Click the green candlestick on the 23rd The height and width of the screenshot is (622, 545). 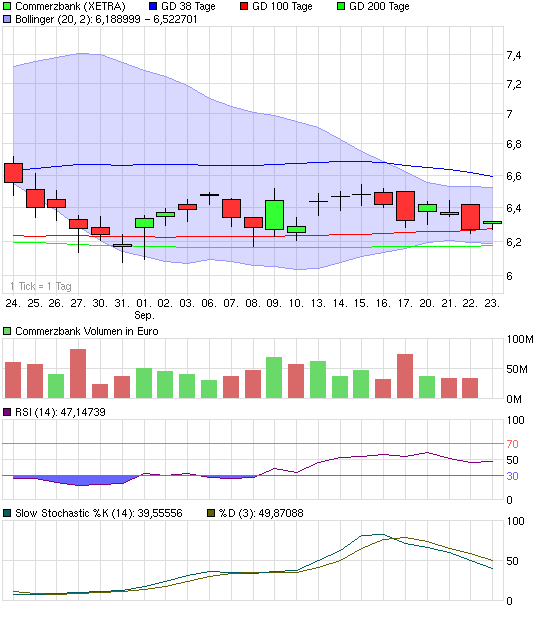[x=492, y=223]
